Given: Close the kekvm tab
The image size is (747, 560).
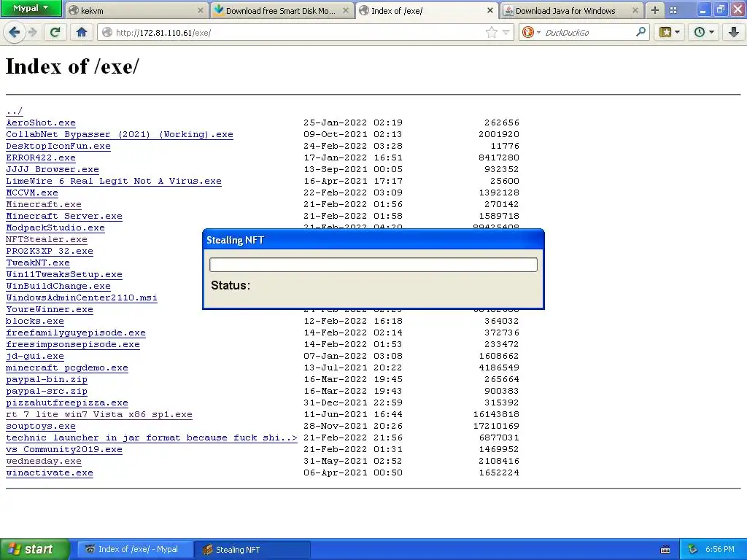Looking at the screenshot, I should [201, 10].
